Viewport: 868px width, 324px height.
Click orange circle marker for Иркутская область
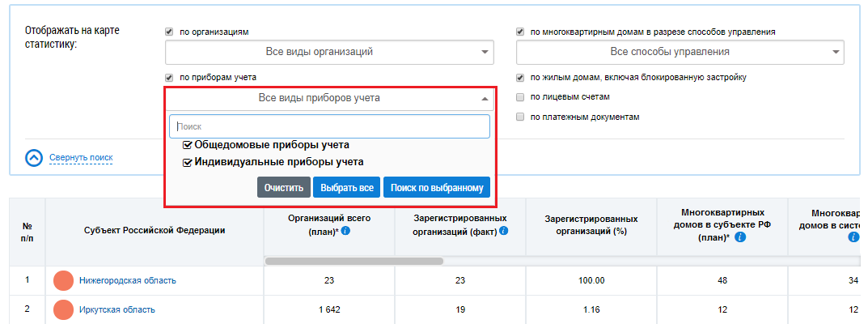pyautogui.click(x=63, y=309)
